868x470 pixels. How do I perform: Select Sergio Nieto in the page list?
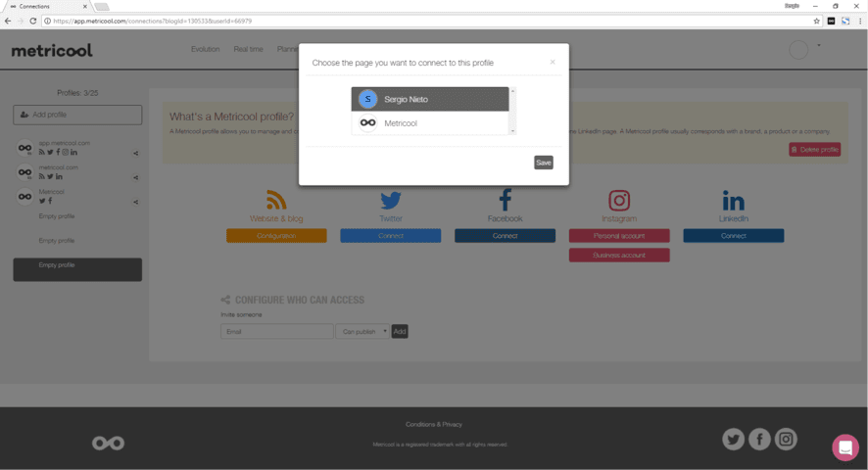coord(430,99)
